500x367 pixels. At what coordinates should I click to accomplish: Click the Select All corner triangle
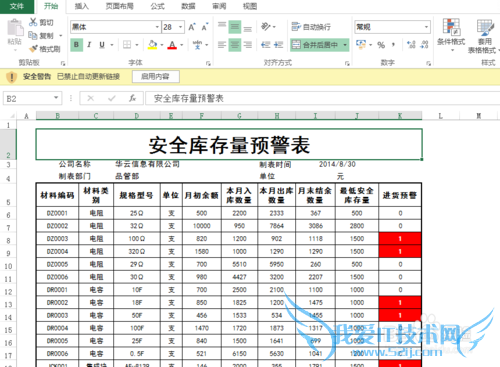point(12,116)
